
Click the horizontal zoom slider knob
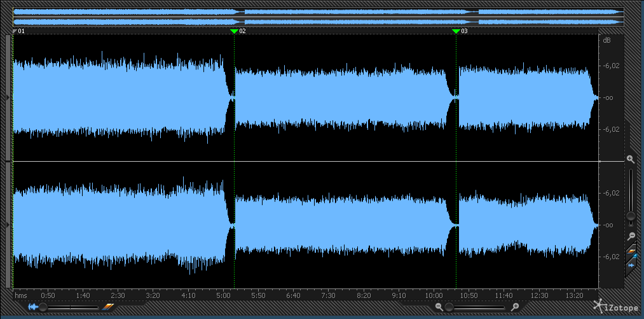(449, 307)
